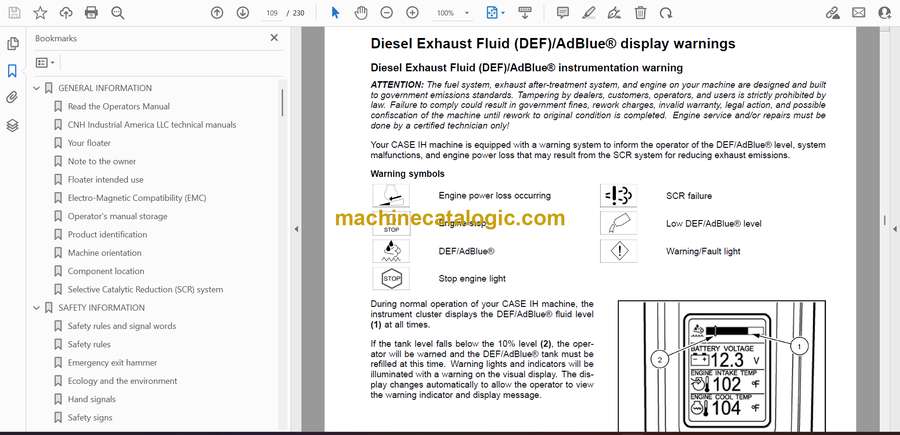Jump to Machine orientation bookmark
This screenshot has width=900, height=435.
(104, 253)
